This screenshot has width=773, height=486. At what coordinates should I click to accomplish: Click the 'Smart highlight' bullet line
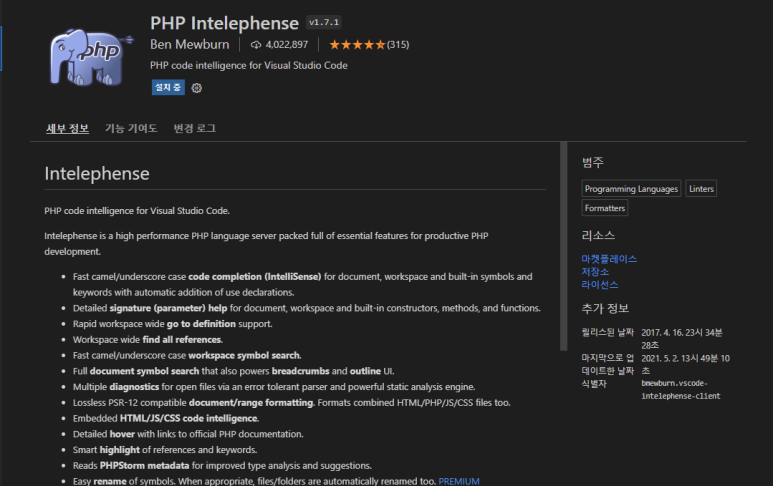point(165,450)
